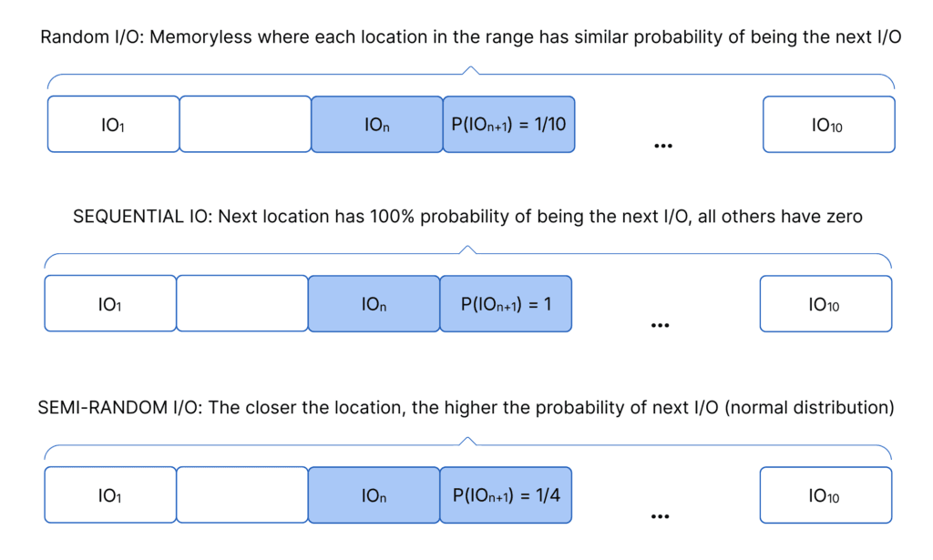Select the IO10 box in the Random I/O row
This screenshot has width=933, height=560.
point(828,124)
